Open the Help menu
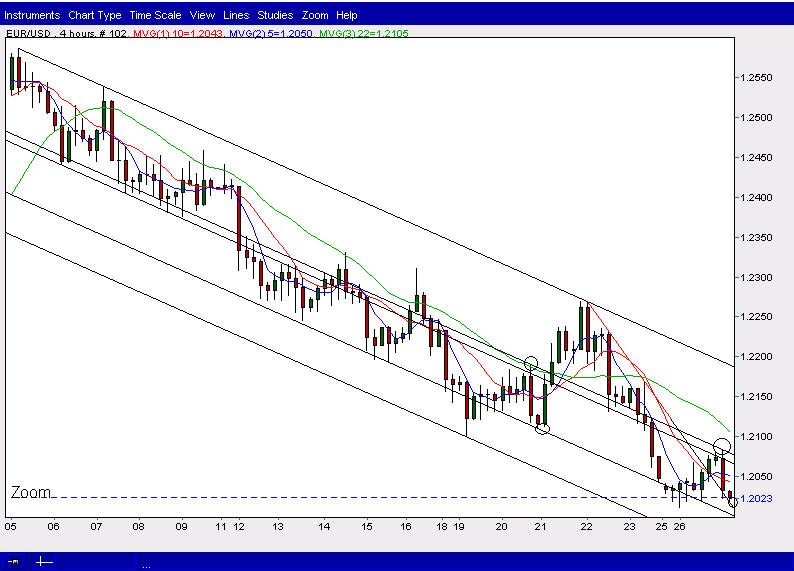 (346, 15)
